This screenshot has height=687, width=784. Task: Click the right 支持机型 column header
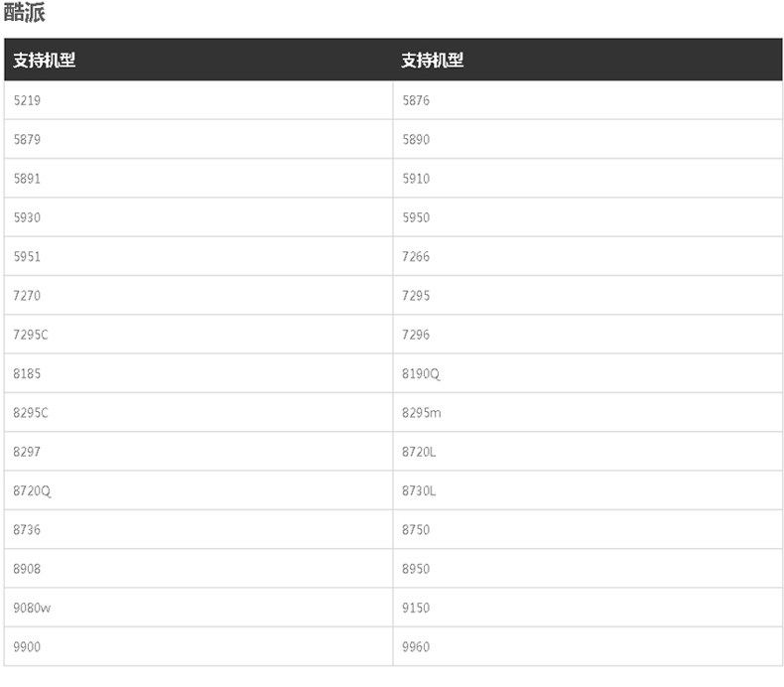[x=433, y=60]
